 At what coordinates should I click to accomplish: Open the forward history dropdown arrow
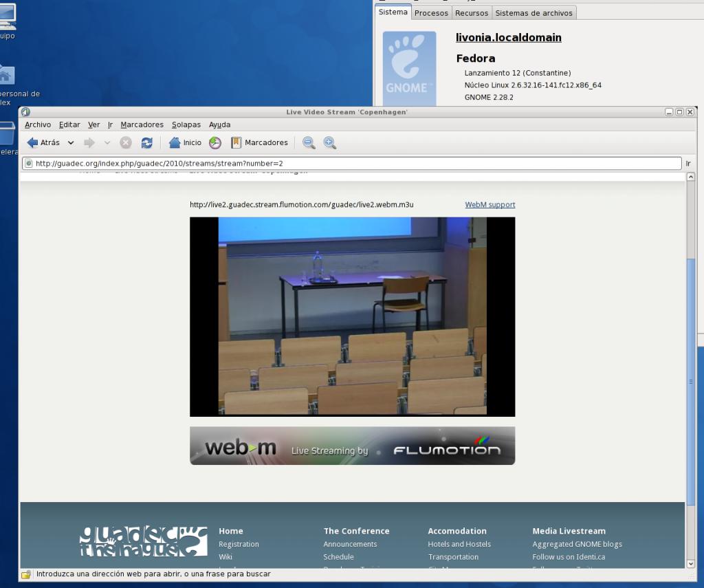pyautogui.click(x=107, y=143)
